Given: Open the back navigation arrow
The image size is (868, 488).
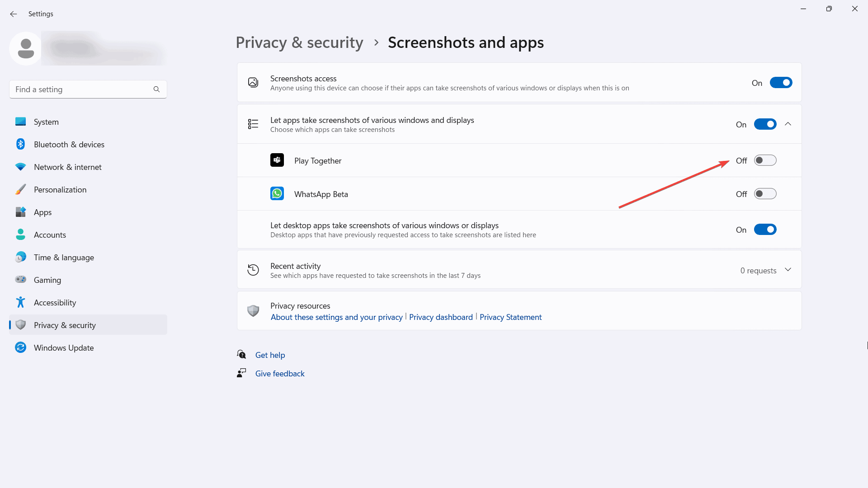Looking at the screenshot, I should click(14, 13).
